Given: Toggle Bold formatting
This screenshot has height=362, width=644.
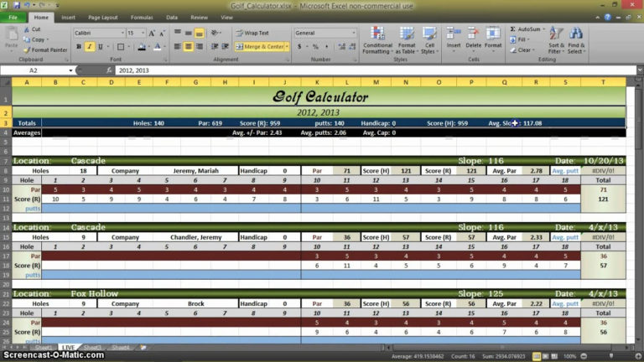Looking at the screenshot, I should (78, 47).
